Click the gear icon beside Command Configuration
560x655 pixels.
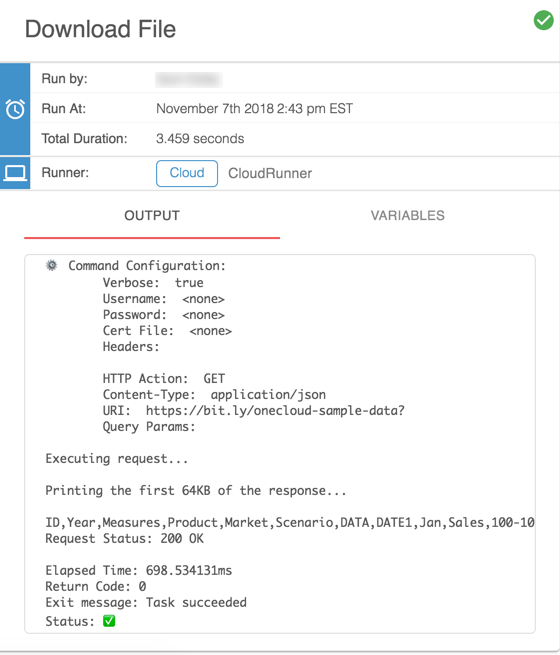51,265
